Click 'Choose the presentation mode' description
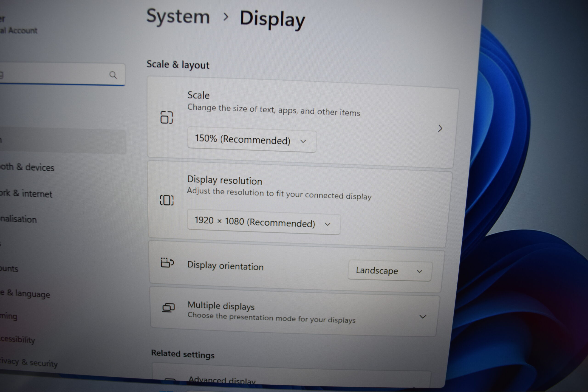588x392 pixels. 271,318
